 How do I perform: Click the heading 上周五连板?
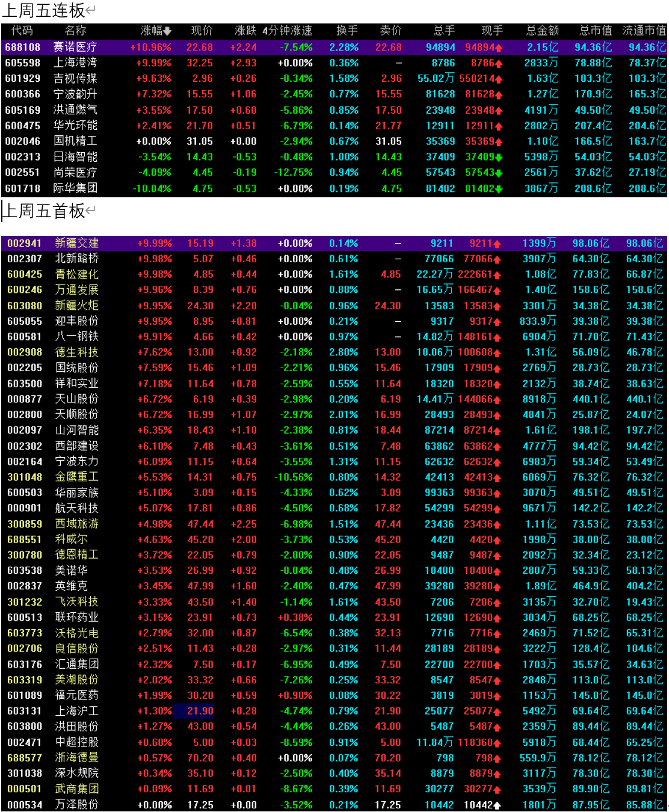point(44,10)
